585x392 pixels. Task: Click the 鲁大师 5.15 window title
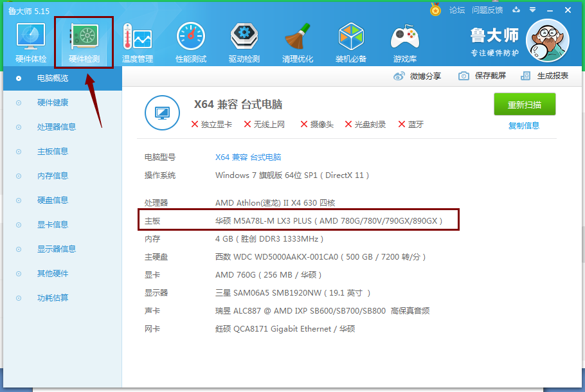click(29, 11)
